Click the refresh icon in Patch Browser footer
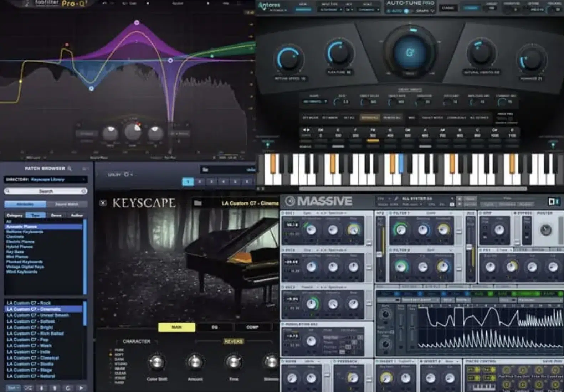Screen dimensions: 564x392 (x=68, y=388)
